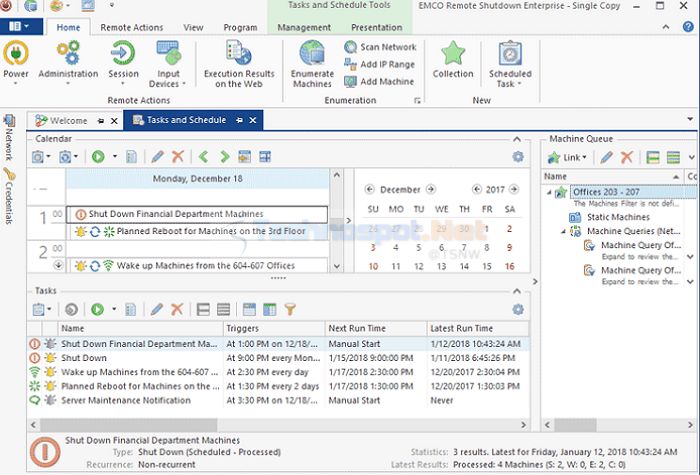Image resolution: width=700 pixels, height=475 pixels.
Task: Open the Administration actions menu
Action: pyautogui.click(x=68, y=62)
